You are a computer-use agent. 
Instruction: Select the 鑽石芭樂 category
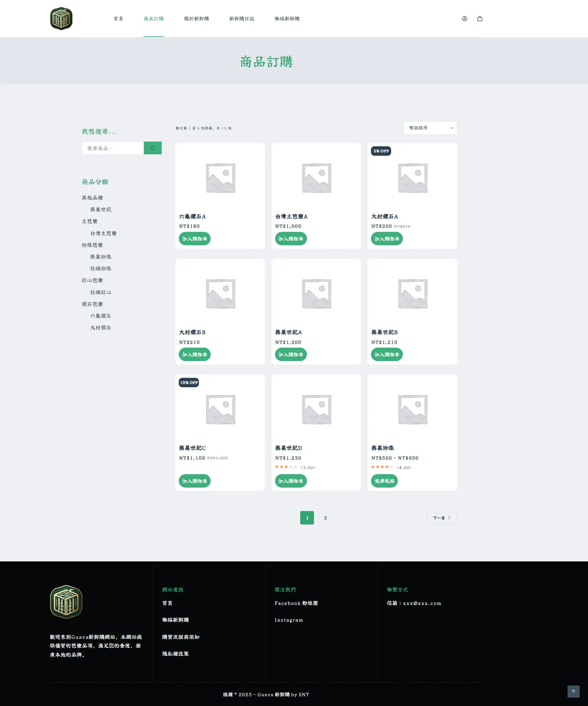click(92, 304)
